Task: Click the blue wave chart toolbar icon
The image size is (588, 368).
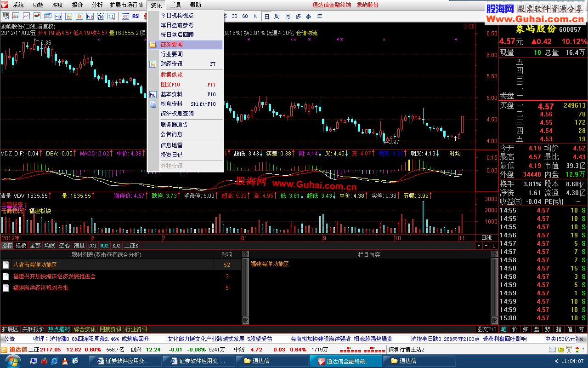Action: (125, 16)
